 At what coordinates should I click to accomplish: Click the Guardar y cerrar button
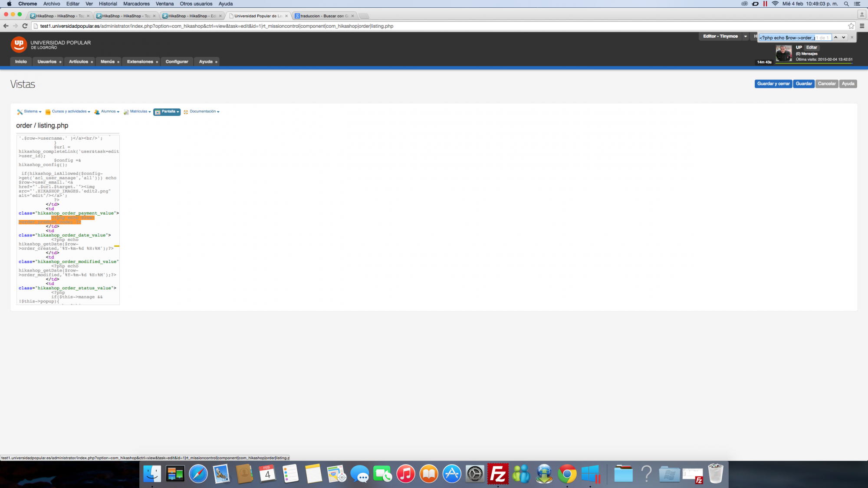click(773, 84)
